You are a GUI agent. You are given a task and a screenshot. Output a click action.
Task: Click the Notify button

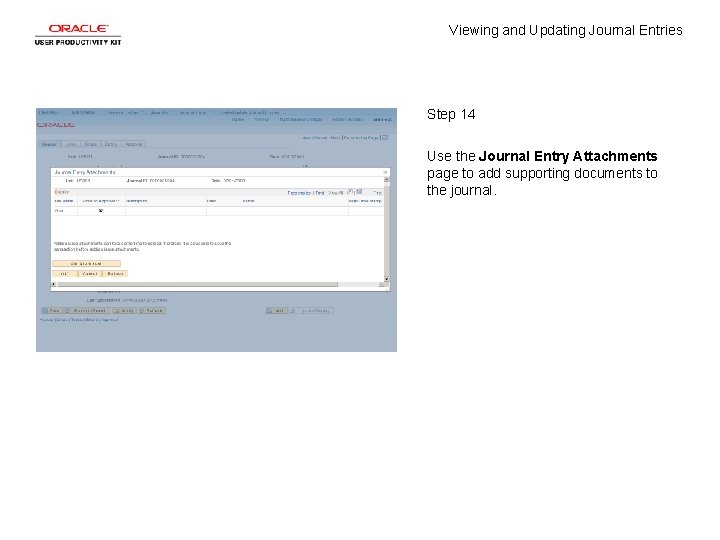point(124,311)
